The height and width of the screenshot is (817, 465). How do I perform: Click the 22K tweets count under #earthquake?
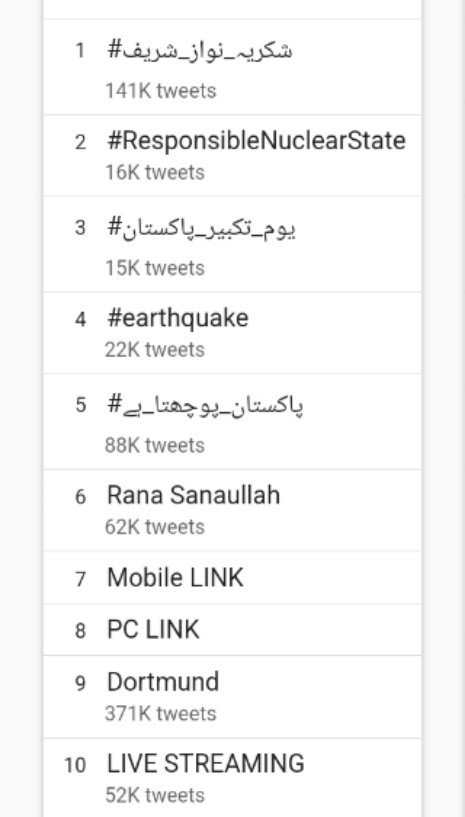click(x=155, y=350)
